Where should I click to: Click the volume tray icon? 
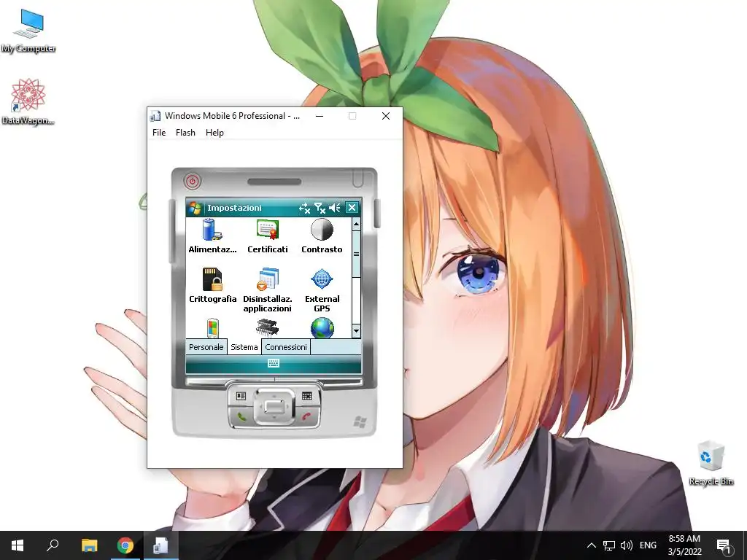[627, 545]
